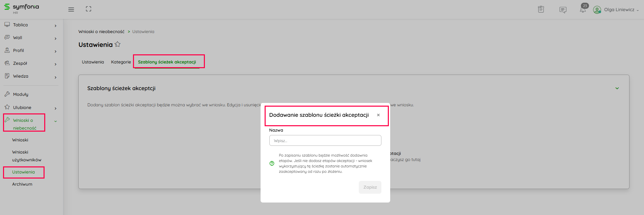
Task: Close the Dodawanie szablonu dialog
Action: pyautogui.click(x=378, y=115)
